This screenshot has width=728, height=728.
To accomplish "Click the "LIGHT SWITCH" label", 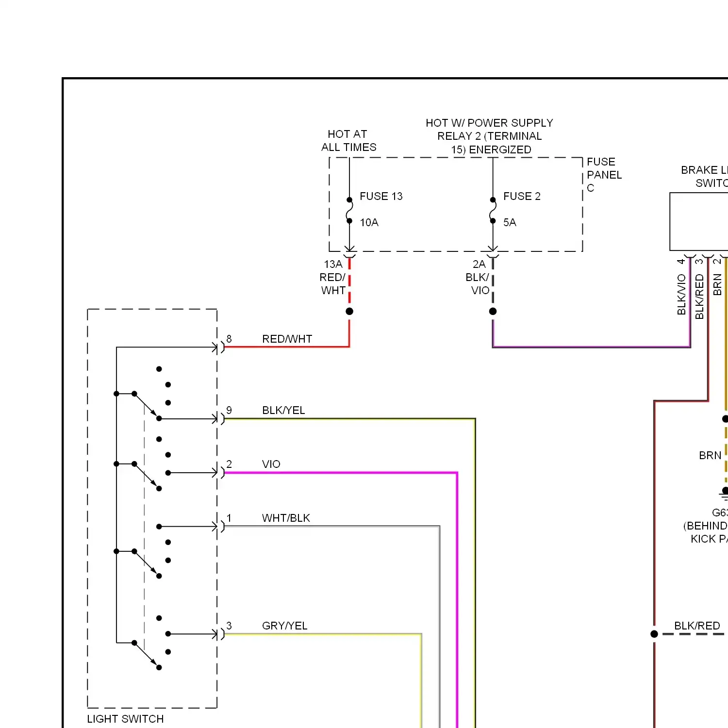I will [125, 719].
